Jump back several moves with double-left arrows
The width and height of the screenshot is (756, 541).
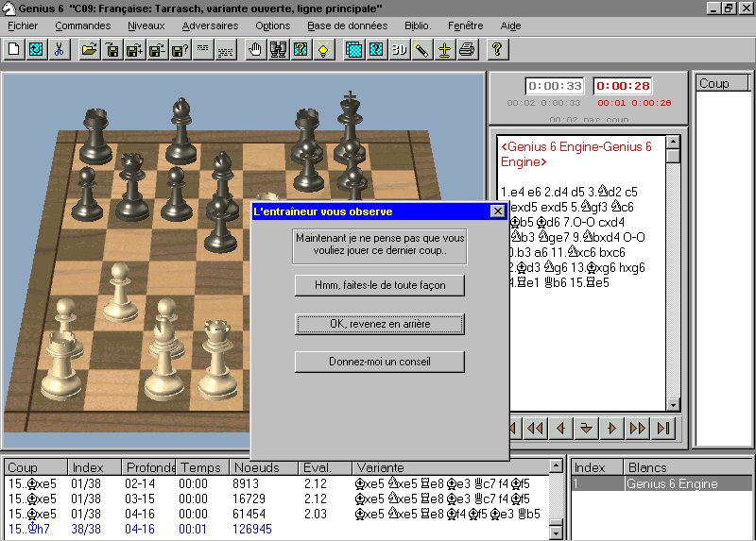(x=535, y=428)
